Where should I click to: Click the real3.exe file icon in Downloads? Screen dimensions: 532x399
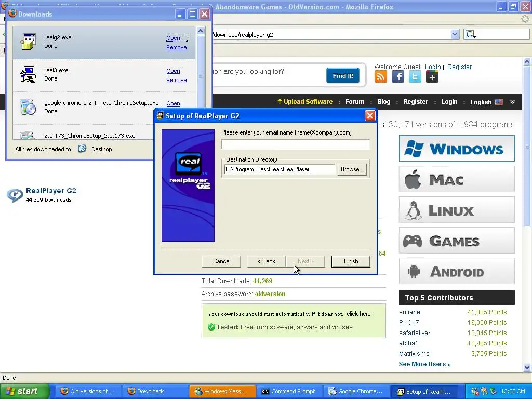(x=28, y=74)
